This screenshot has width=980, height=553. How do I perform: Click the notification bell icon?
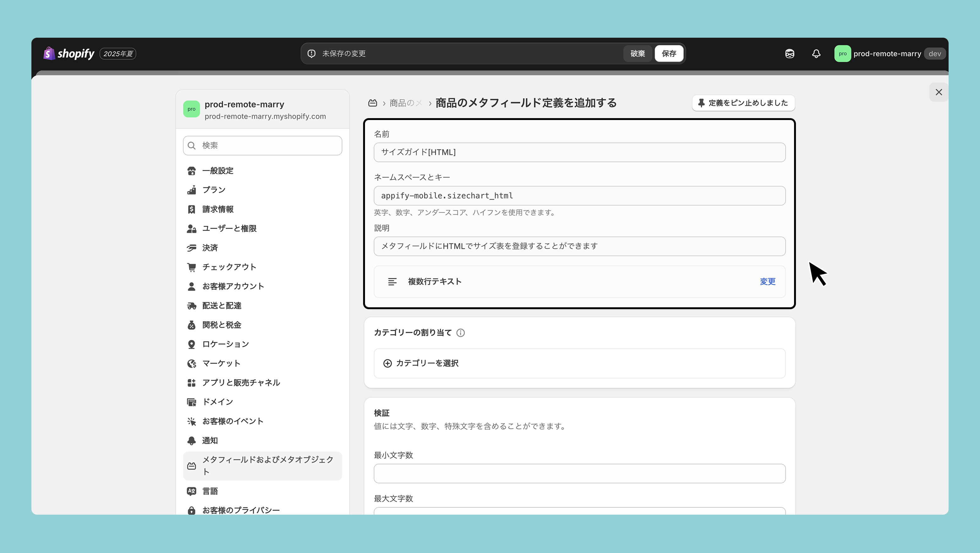[x=816, y=54]
